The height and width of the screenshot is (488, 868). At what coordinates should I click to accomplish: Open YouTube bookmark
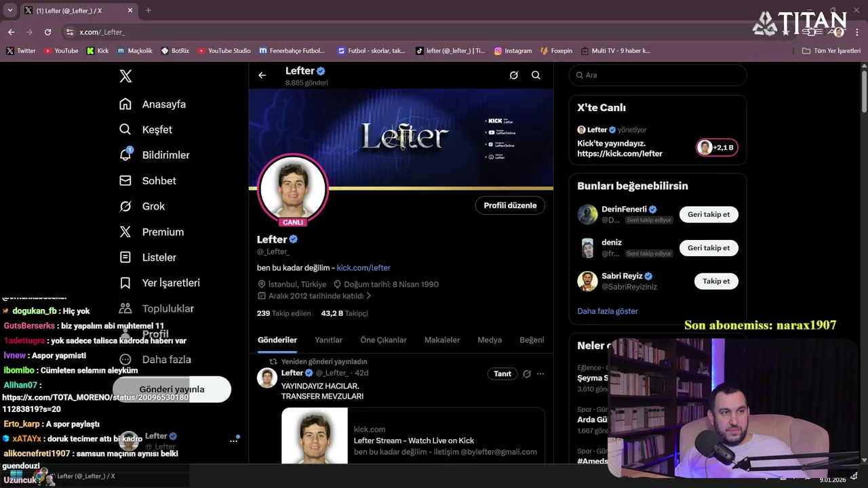61,51
